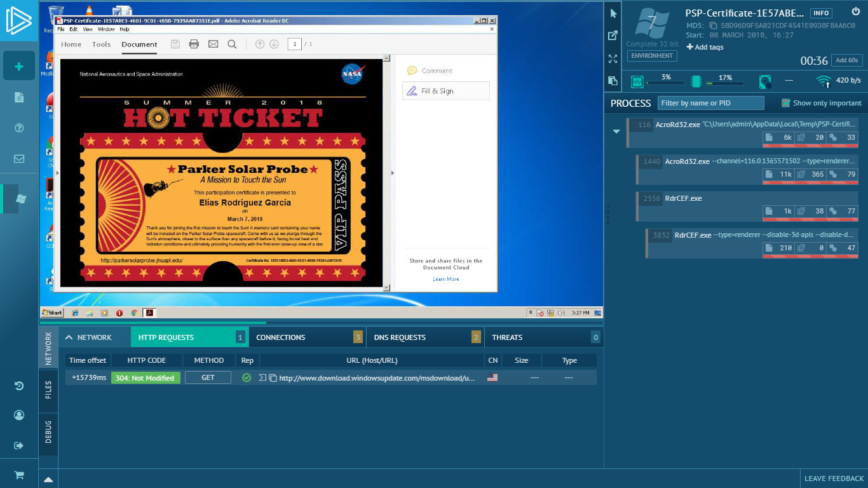The height and width of the screenshot is (488, 868).
Task: Shut down the sandbox task via power icon
Action: pos(855,11)
